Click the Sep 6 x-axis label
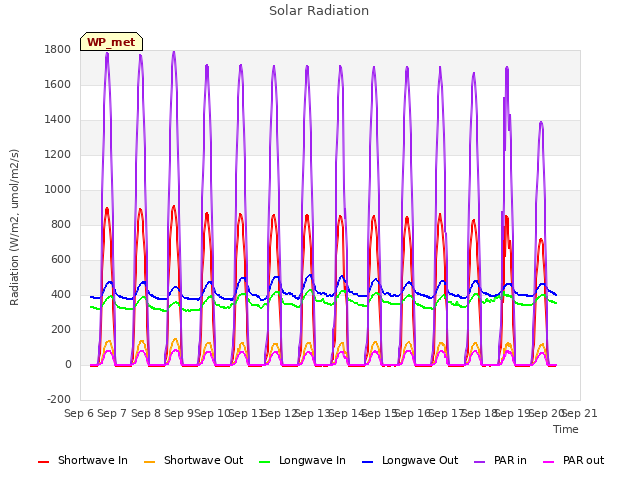The height and width of the screenshot is (480, 640). click(x=79, y=413)
